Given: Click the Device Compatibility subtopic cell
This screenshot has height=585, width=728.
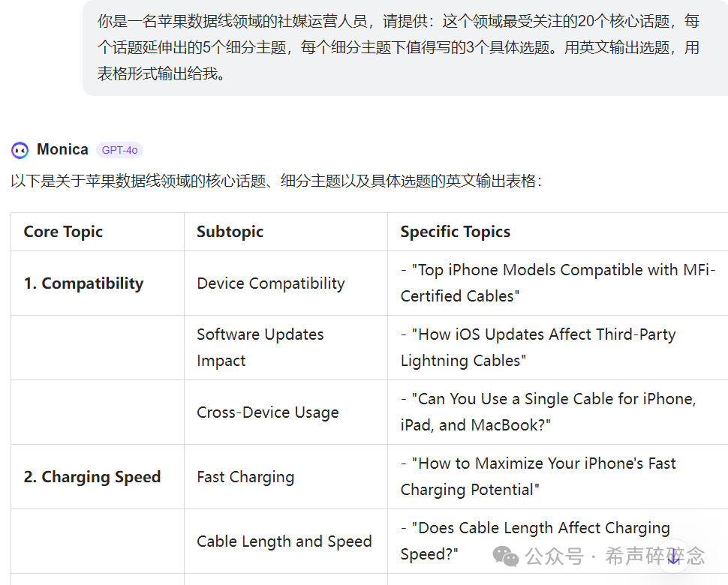Looking at the screenshot, I should (270, 283).
